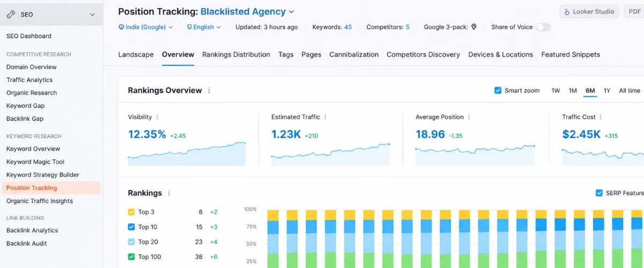The height and width of the screenshot is (268, 644).
Task: Click the Rankings section info icon
Action: coord(169,193)
